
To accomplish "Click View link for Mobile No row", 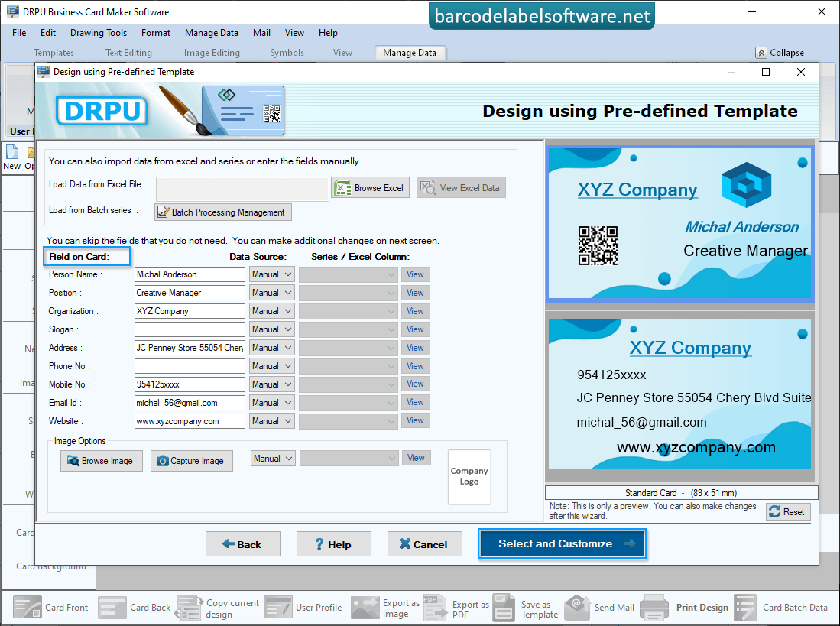I will point(416,384).
